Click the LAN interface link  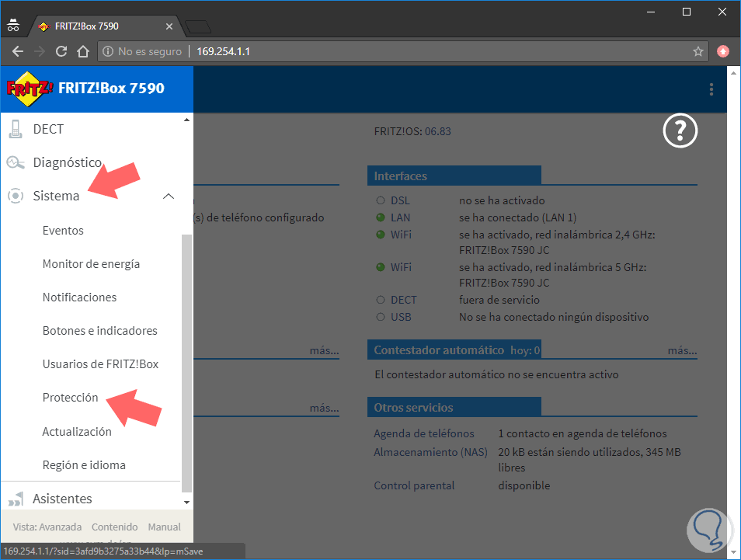point(400,217)
